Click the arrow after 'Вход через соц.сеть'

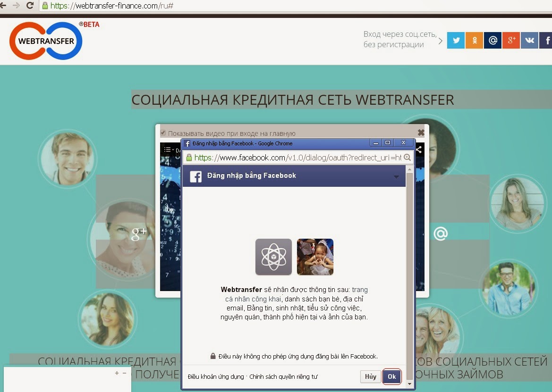coord(441,41)
